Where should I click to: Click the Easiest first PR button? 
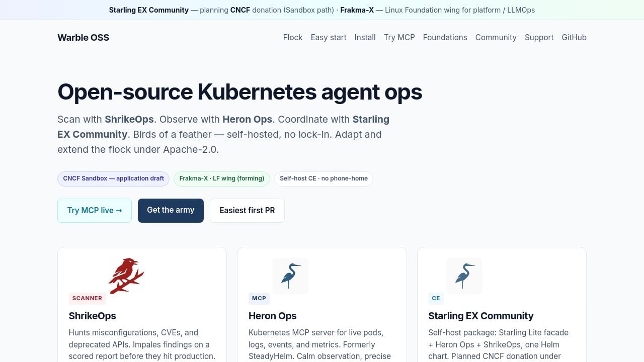tap(247, 211)
